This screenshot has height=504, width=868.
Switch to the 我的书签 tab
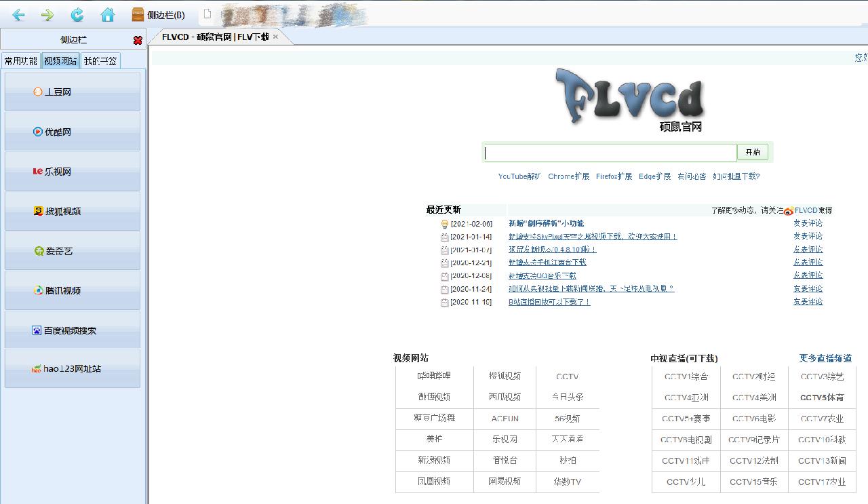[100, 60]
